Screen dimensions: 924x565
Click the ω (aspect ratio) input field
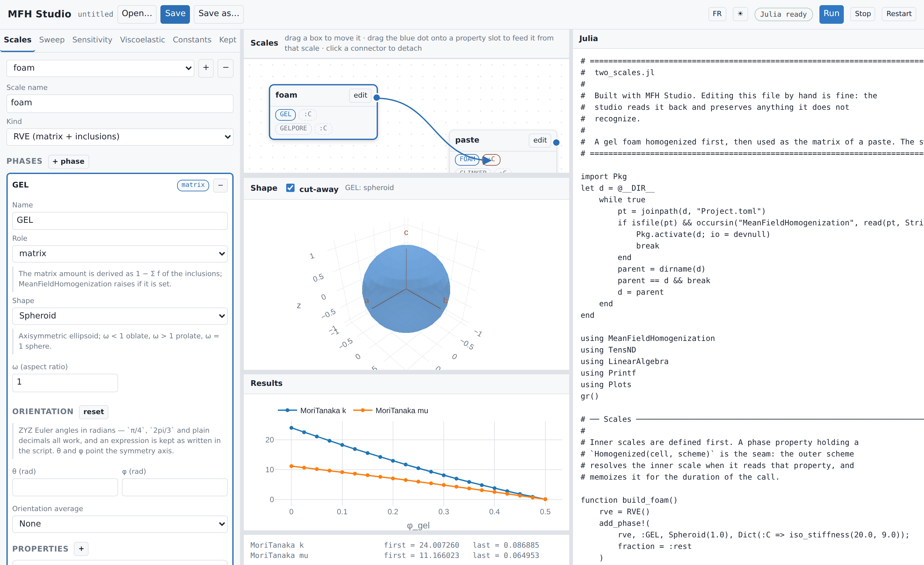click(65, 382)
